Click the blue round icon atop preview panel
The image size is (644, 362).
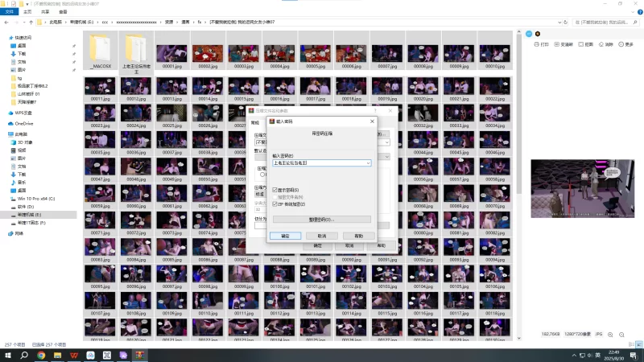(529, 34)
